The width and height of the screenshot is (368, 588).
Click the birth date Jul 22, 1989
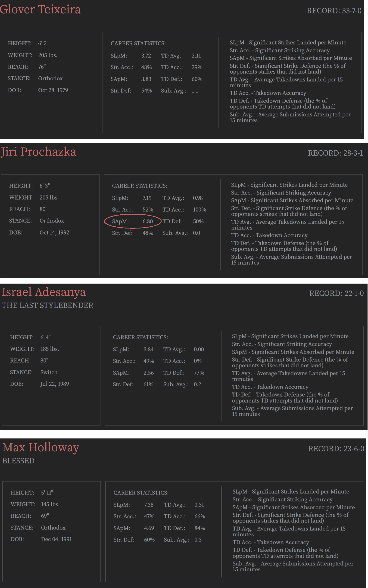point(55,384)
